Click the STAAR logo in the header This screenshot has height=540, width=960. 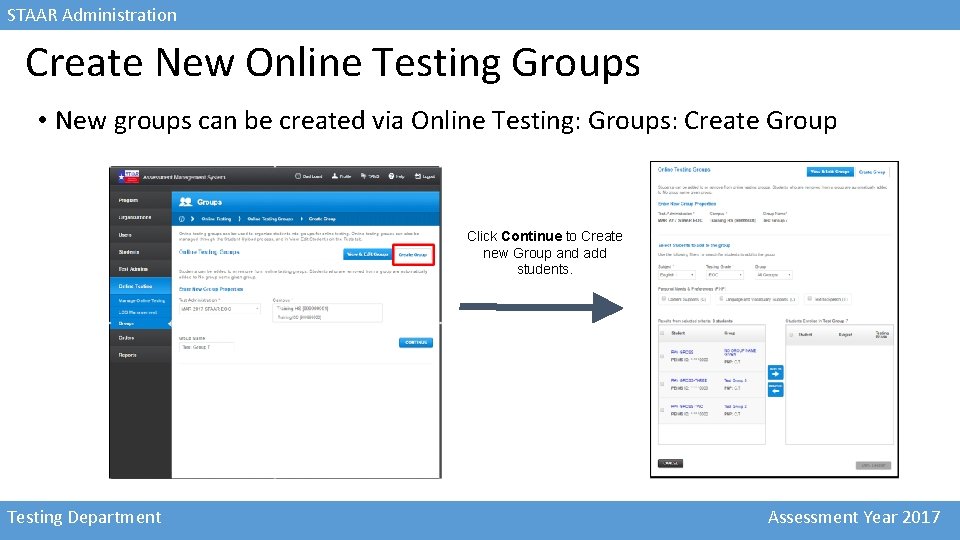[129, 176]
